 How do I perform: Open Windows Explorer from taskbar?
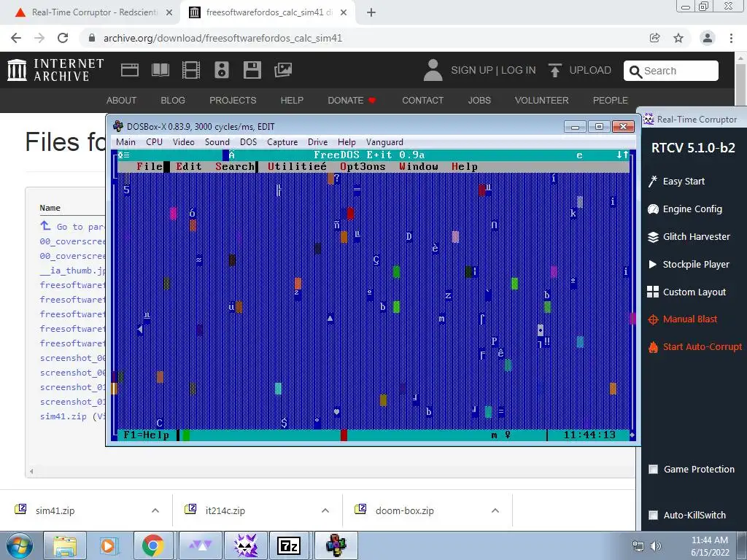tap(65, 545)
